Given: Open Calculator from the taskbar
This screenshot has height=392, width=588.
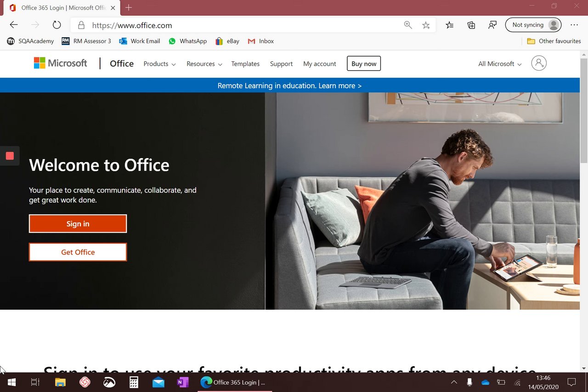Looking at the screenshot, I should (134, 382).
